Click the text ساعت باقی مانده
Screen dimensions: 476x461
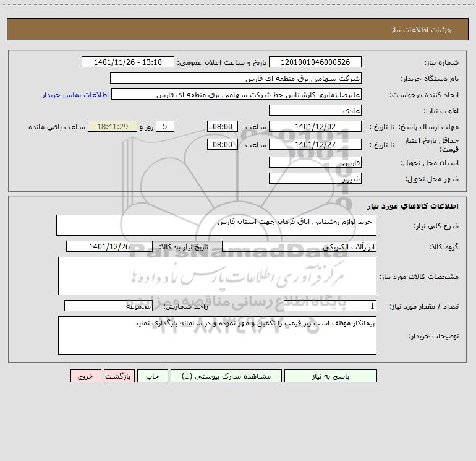pos(57,127)
